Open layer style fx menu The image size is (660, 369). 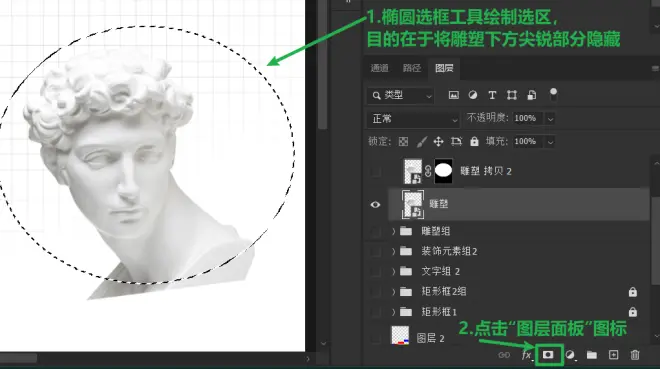click(x=527, y=356)
